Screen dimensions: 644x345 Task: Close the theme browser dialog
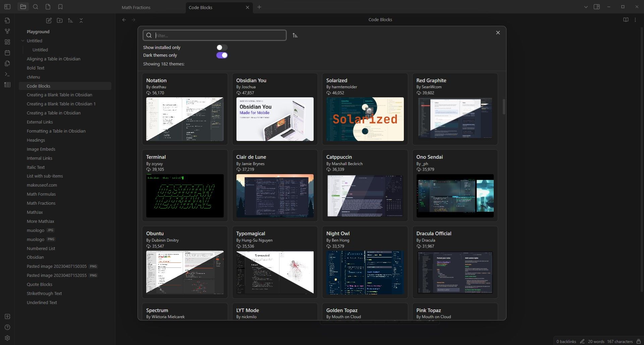pos(498,33)
